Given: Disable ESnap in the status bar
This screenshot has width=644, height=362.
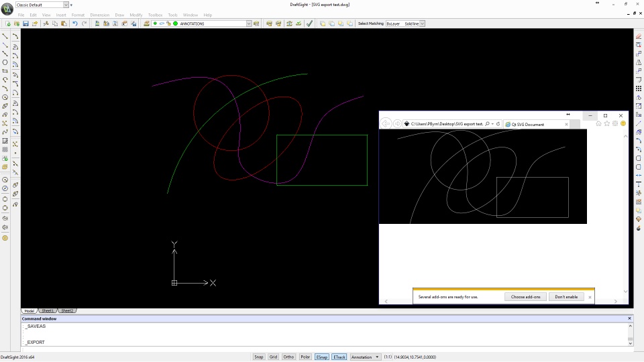Looking at the screenshot, I should click(x=322, y=357).
